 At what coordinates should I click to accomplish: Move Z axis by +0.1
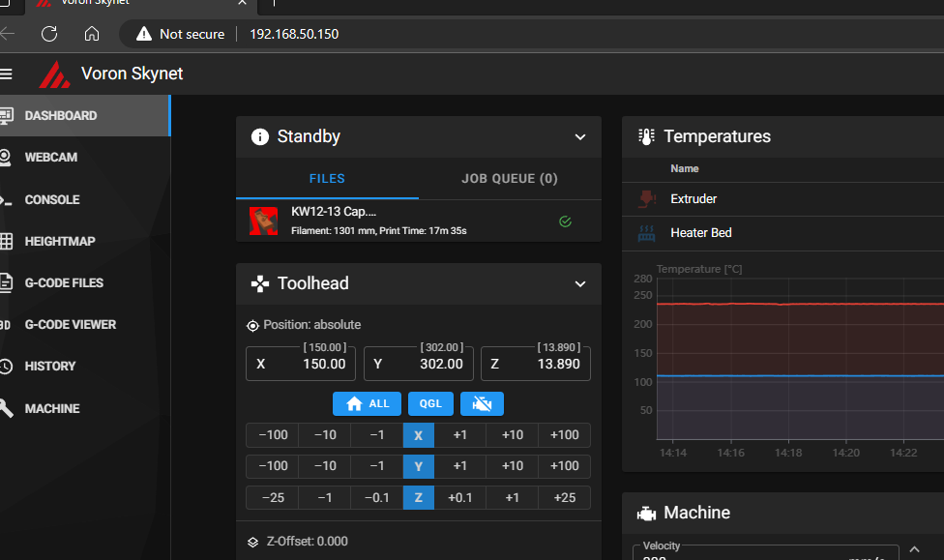460,497
